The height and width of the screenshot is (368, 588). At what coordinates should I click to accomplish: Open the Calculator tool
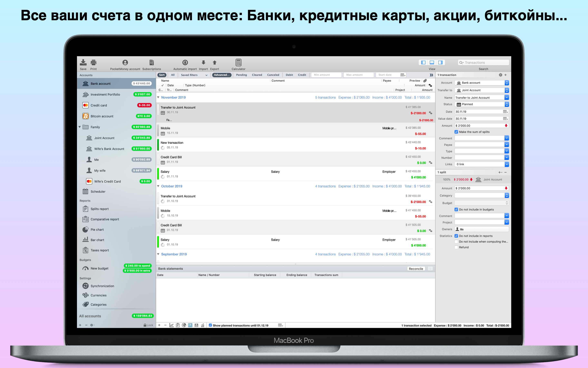(238, 63)
